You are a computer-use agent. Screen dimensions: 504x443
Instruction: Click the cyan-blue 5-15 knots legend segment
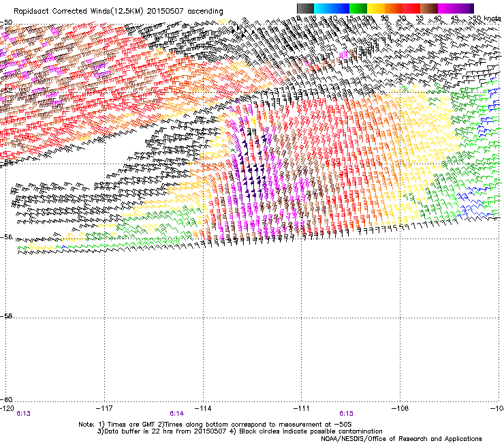click(332, 8)
